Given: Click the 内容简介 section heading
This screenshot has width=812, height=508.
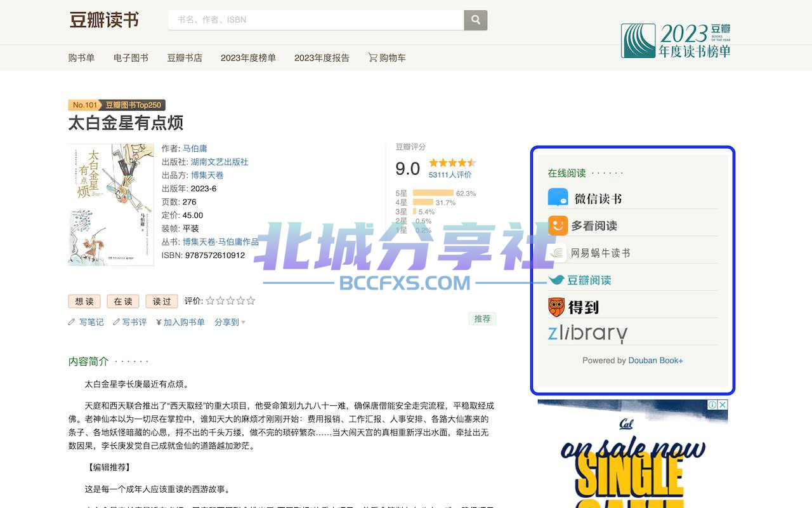Looking at the screenshot, I should click(x=88, y=361).
